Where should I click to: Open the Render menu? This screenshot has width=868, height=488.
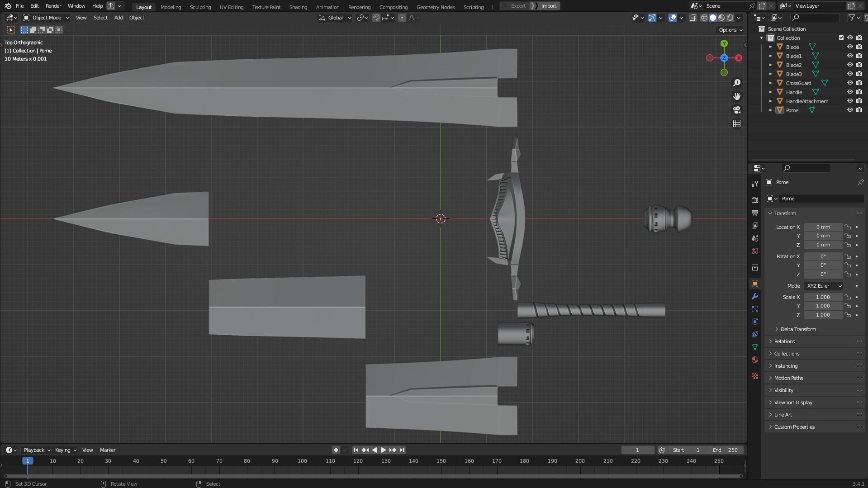tap(53, 6)
